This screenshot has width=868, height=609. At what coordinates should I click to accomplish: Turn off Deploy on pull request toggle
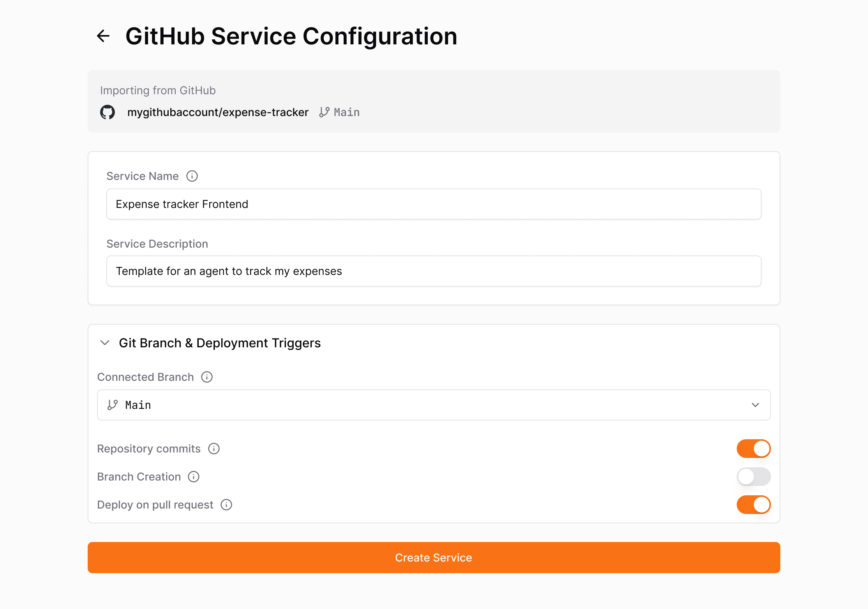click(753, 505)
